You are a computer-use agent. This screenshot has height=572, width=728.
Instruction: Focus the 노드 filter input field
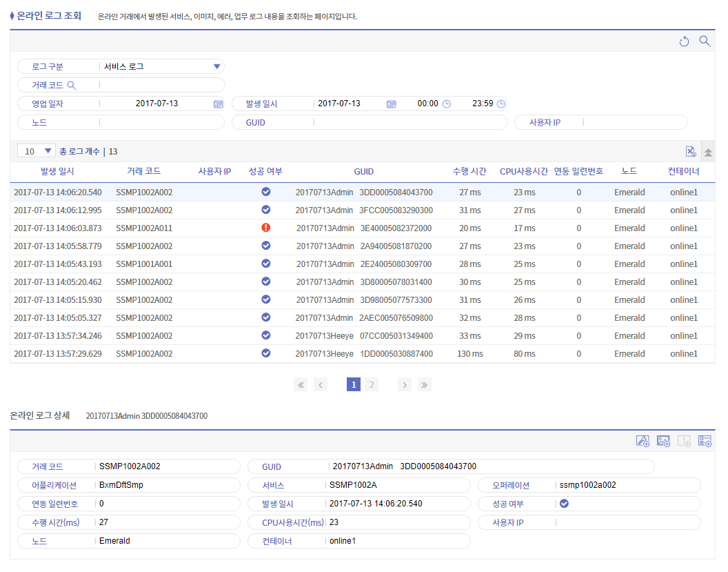point(161,122)
